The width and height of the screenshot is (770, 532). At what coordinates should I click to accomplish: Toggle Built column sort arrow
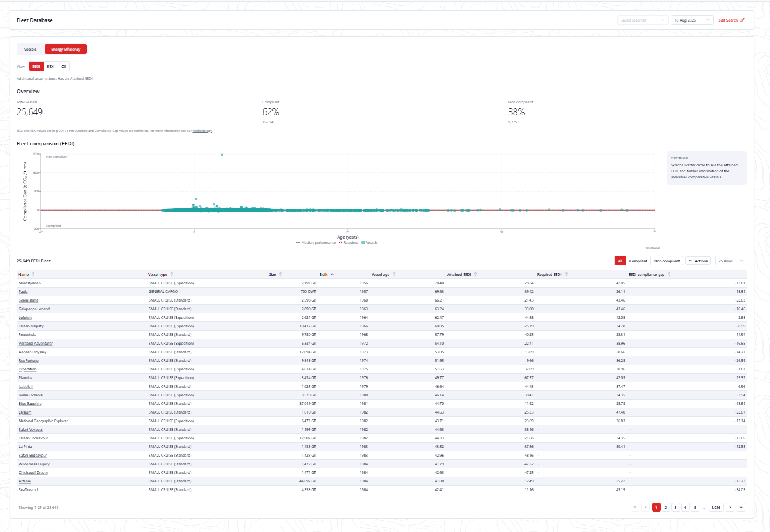[x=332, y=274]
